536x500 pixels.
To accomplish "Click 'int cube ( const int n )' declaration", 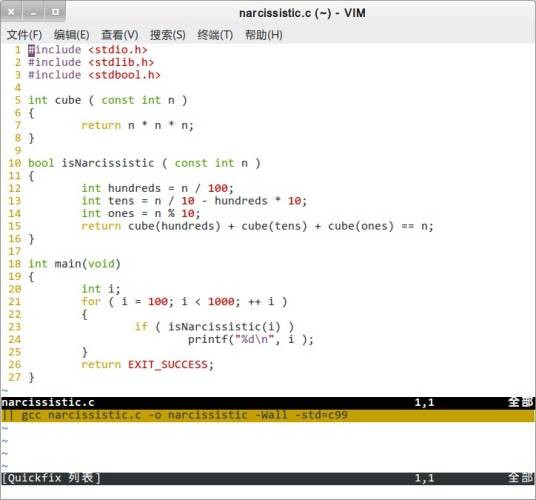I will [108, 100].
